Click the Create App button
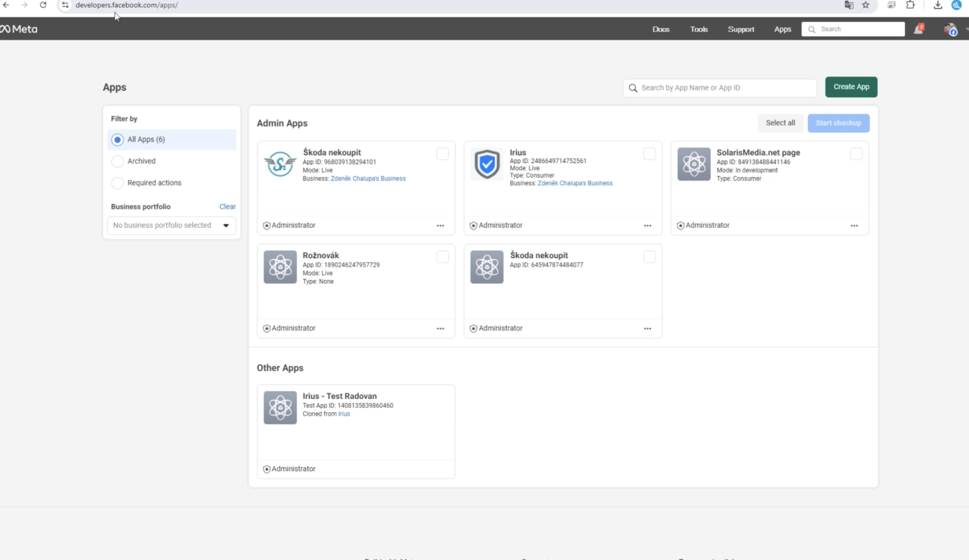 [x=851, y=87]
